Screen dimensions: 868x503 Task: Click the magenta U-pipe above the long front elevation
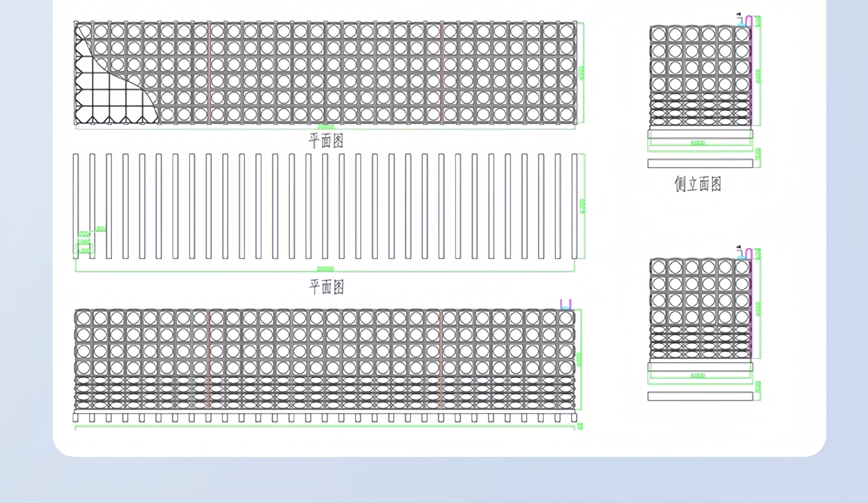pyautogui.click(x=566, y=304)
